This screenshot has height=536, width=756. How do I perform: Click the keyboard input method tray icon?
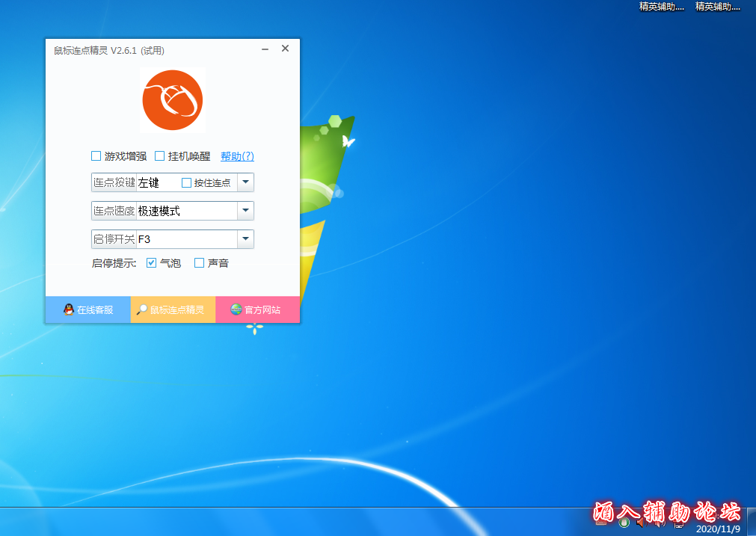pos(602,523)
